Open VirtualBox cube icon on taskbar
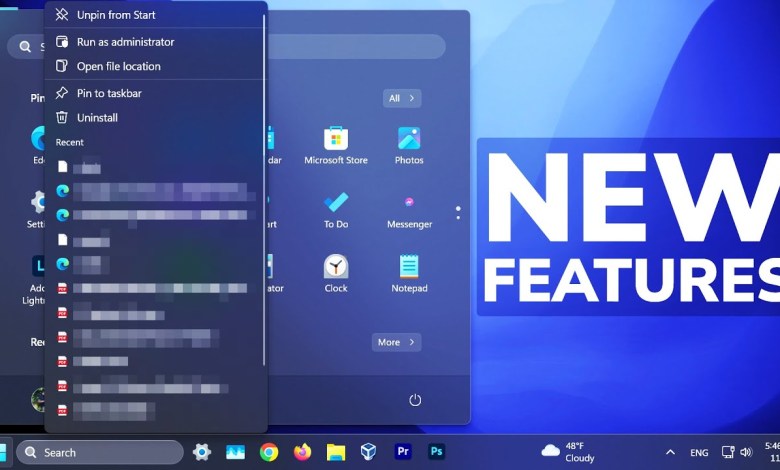Screen dimensions: 780x470 coord(368,452)
